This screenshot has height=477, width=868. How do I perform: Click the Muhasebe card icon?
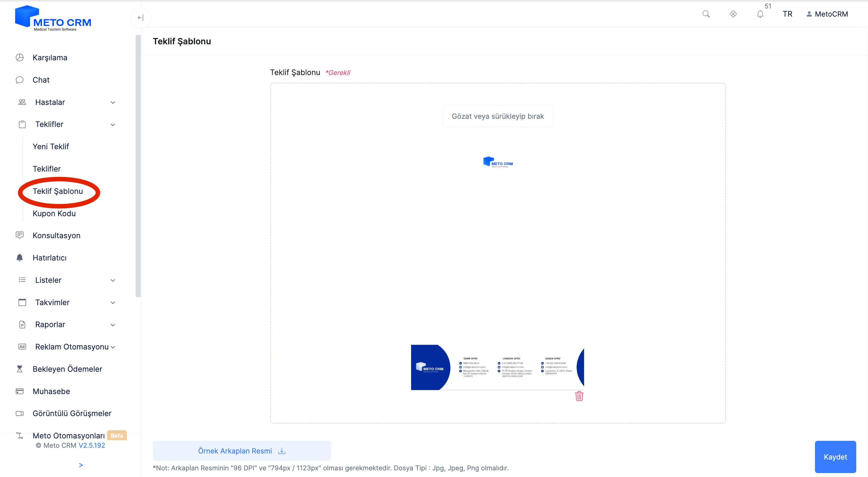point(20,391)
